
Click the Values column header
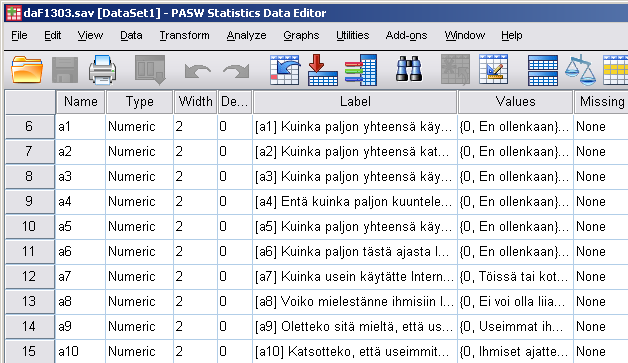(515, 102)
